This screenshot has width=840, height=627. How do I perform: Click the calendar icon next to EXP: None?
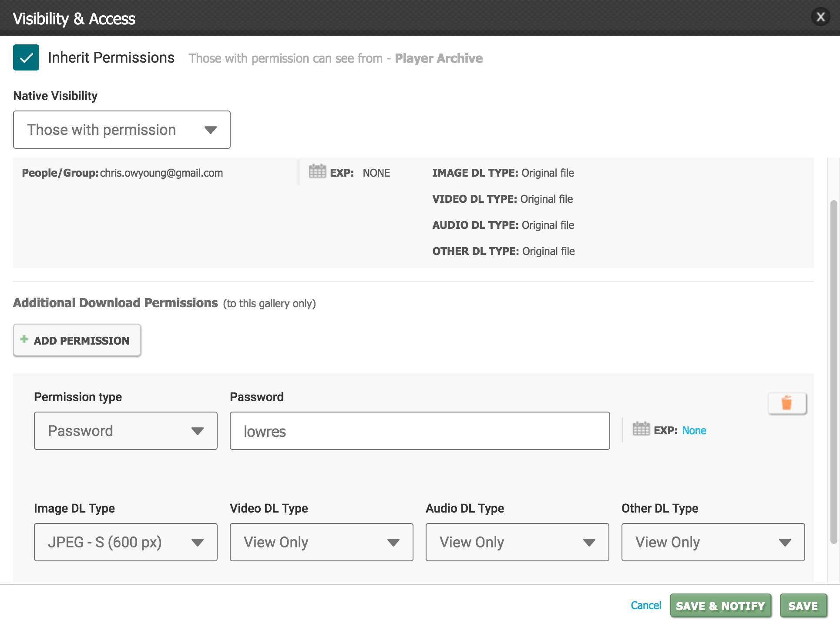tap(641, 429)
